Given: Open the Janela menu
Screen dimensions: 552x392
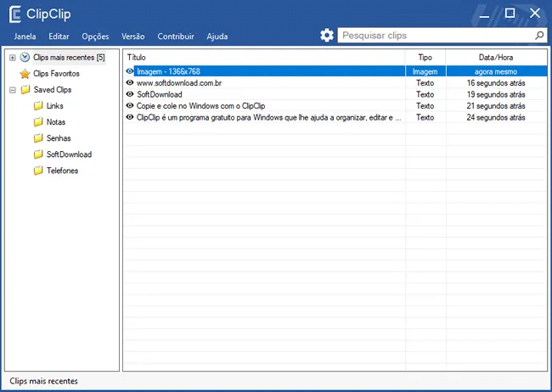Looking at the screenshot, I should point(25,36).
